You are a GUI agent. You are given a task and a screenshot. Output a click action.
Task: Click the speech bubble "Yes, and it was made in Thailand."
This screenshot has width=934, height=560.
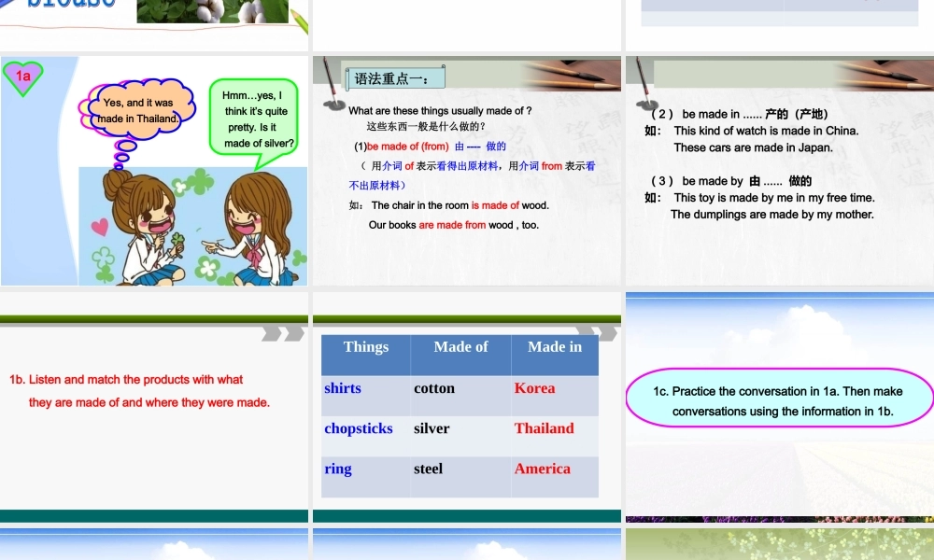click(x=138, y=111)
